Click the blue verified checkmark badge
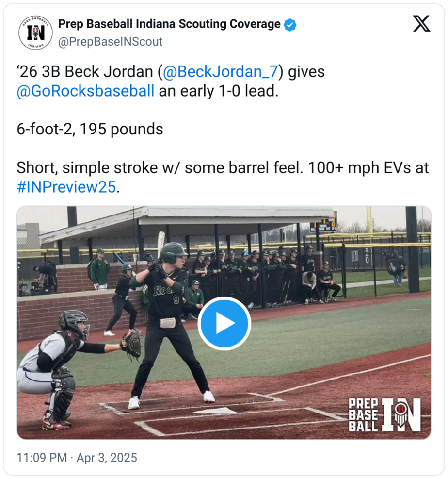Screen dimensions: 448x479 (290, 25)
